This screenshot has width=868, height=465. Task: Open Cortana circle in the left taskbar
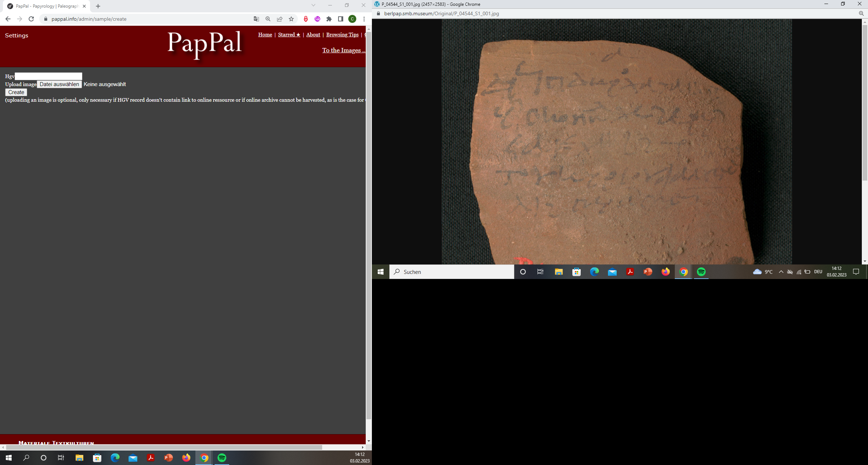44,458
